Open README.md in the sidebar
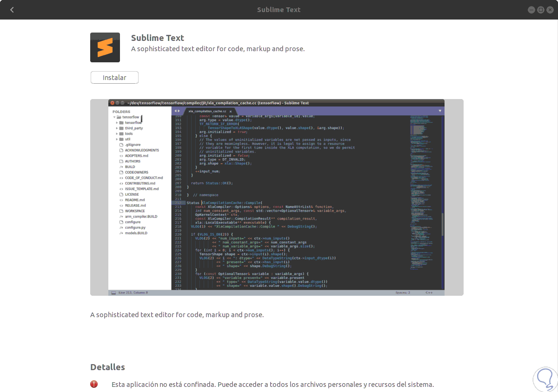This screenshot has height=392, width=558. pos(135,200)
